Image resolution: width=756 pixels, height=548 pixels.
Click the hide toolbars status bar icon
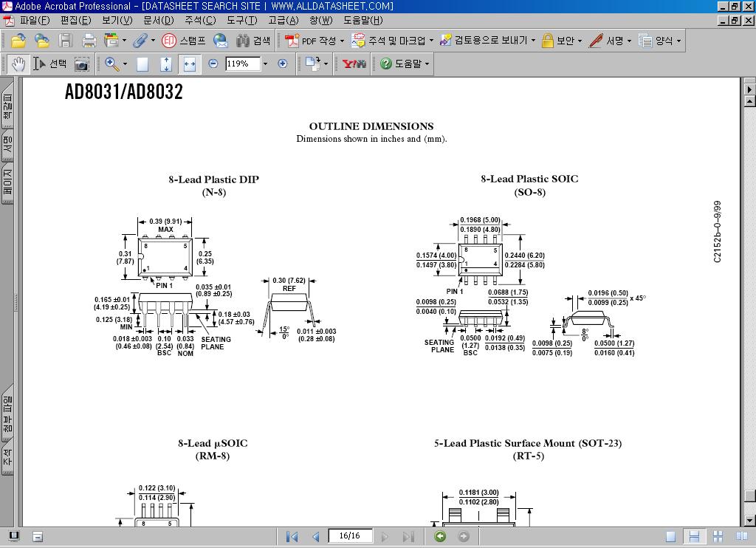point(38,536)
